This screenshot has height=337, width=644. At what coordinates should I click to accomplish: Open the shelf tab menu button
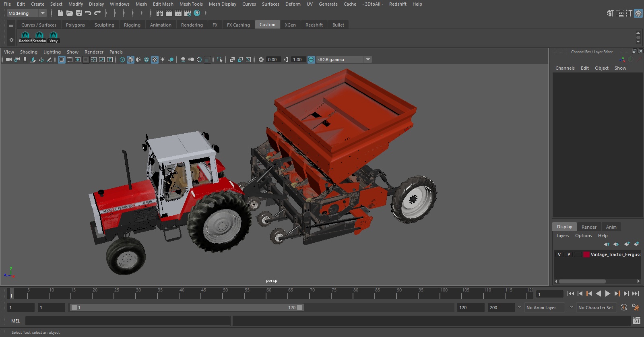11,25
